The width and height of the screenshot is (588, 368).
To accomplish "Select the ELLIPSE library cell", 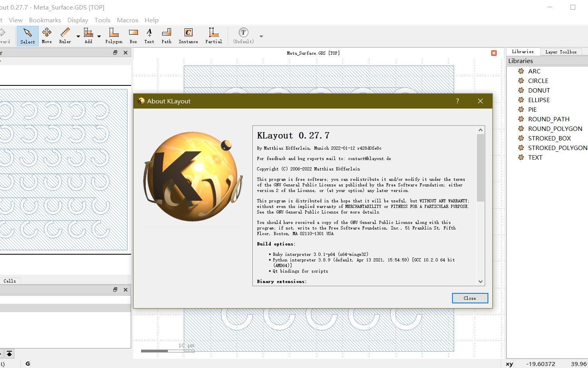I will (x=539, y=100).
